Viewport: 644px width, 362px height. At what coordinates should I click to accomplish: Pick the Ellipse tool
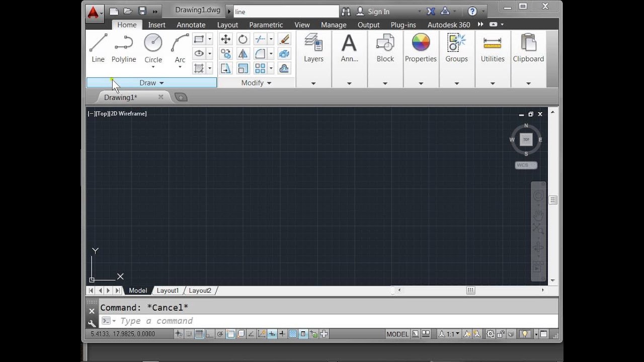pos(199,54)
